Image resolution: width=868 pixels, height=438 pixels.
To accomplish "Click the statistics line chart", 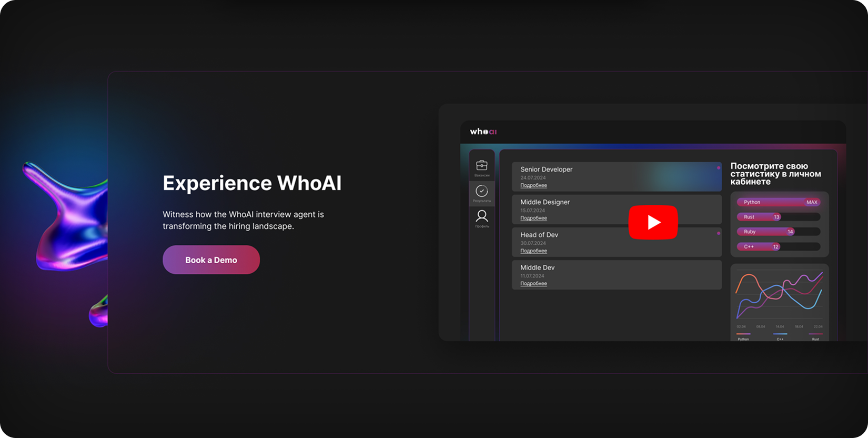I will tap(780, 295).
